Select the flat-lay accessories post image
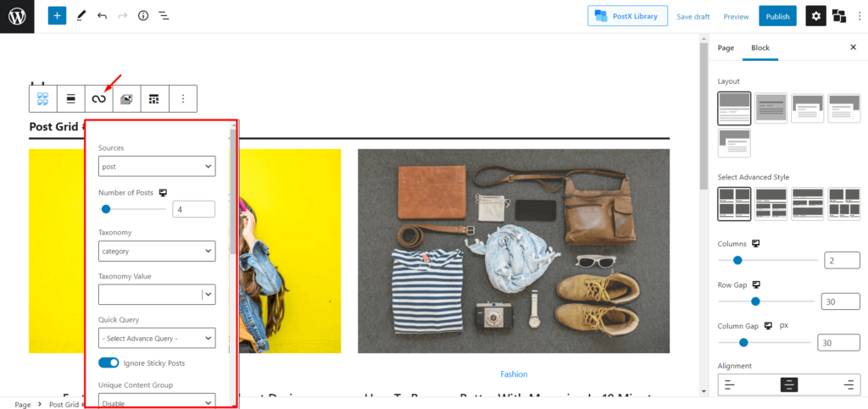This screenshot has width=868, height=409. (x=514, y=251)
